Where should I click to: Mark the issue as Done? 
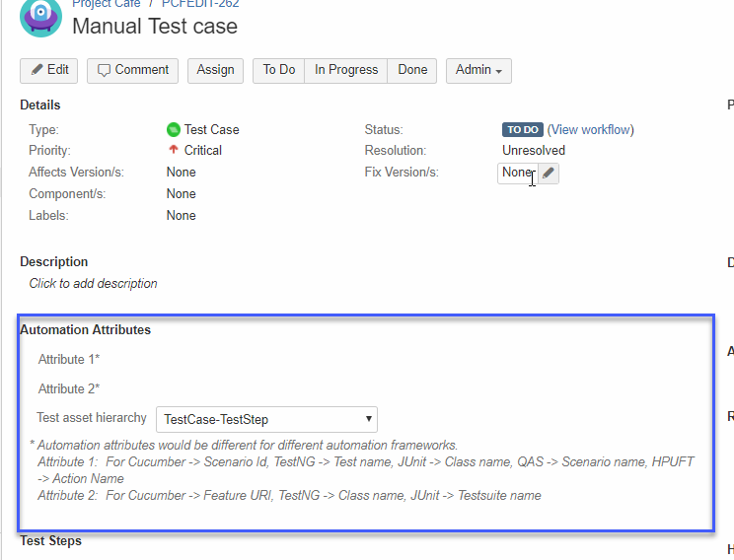pos(412,71)
